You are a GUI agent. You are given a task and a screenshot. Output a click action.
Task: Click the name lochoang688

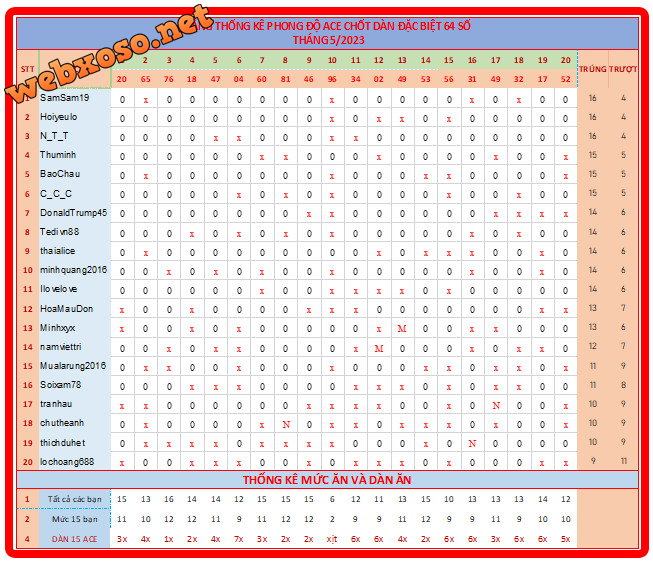(x=67, y=462)
